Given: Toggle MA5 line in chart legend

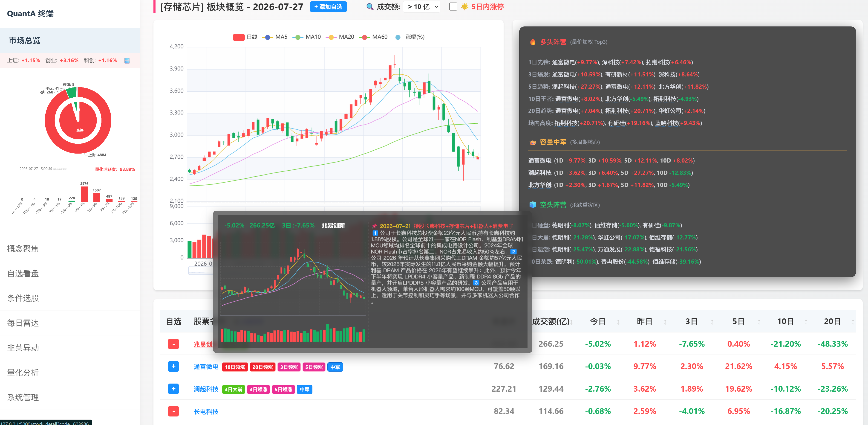Looking at the screenshot, I should pyautogui.click(x=275, y=37).
